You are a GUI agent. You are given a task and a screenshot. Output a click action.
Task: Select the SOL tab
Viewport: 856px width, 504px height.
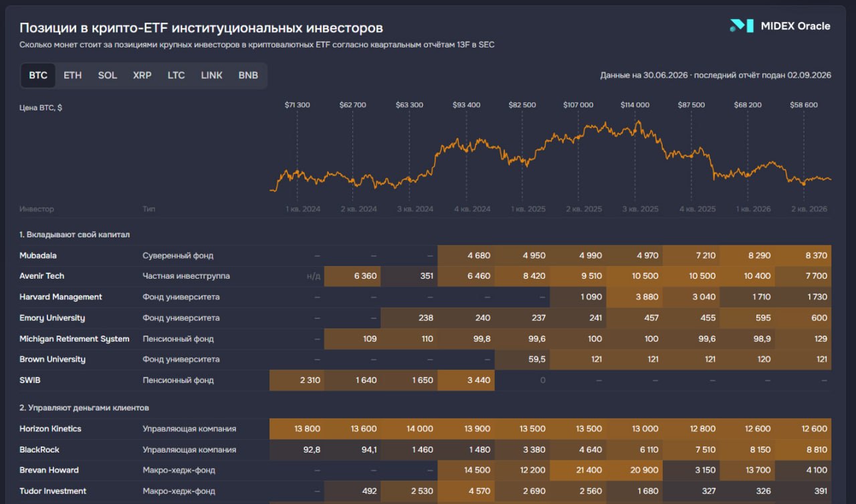(107, 76)
